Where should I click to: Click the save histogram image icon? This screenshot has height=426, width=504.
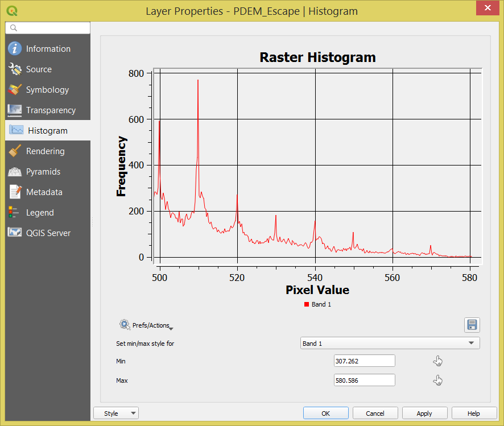(472, 325)
